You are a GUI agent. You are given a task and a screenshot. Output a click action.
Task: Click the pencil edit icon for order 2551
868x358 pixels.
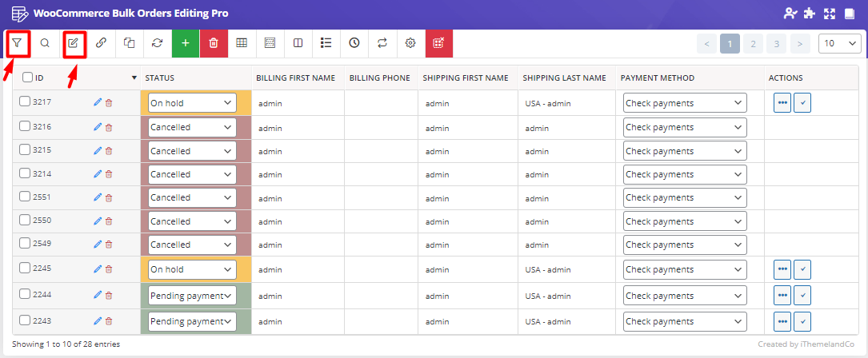(98, 197)
